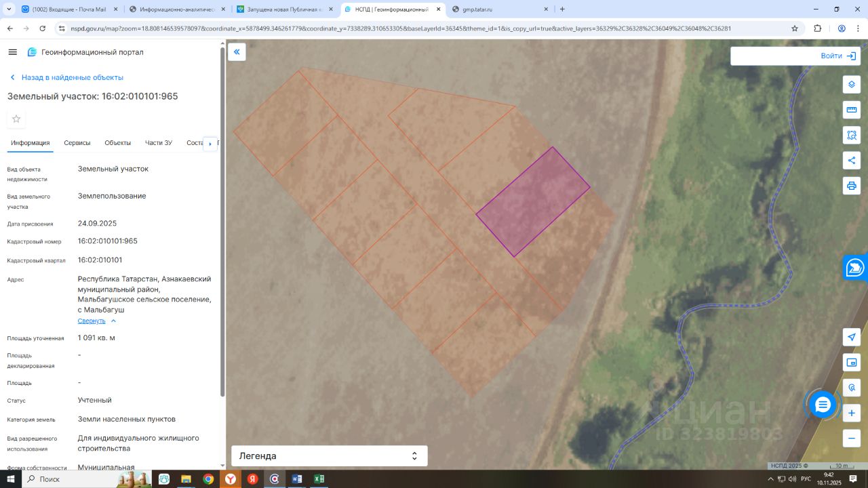Open Chrome's three-dot menu

[x=859, y=28]
